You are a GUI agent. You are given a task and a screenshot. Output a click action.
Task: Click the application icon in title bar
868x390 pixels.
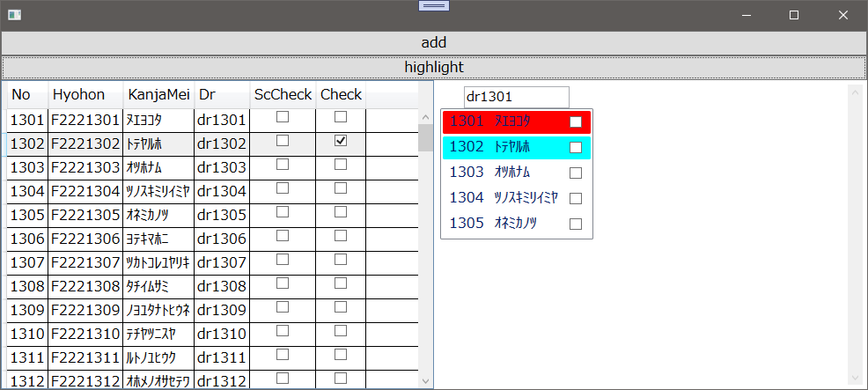(x=14, y=15)
